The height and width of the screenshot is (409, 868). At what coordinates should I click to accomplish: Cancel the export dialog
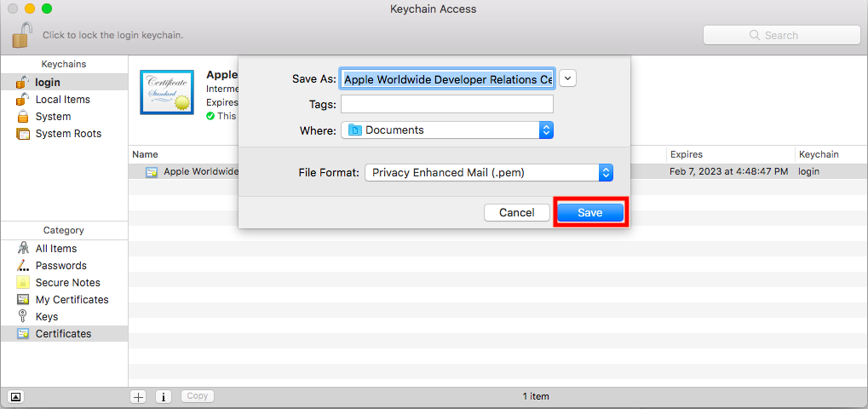point(516,213)
